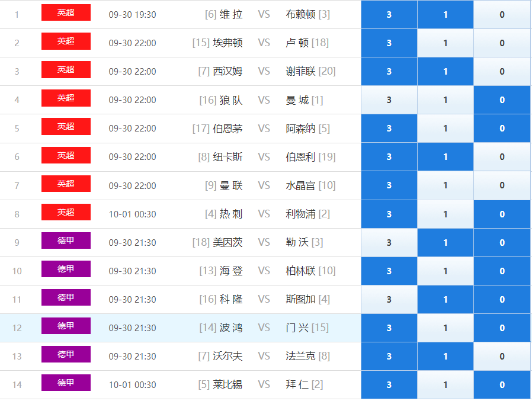The width and height of the screenshot is (532, 401).
Task: Click the 德甲 tag in 波鸿 row
Action: 66,326
